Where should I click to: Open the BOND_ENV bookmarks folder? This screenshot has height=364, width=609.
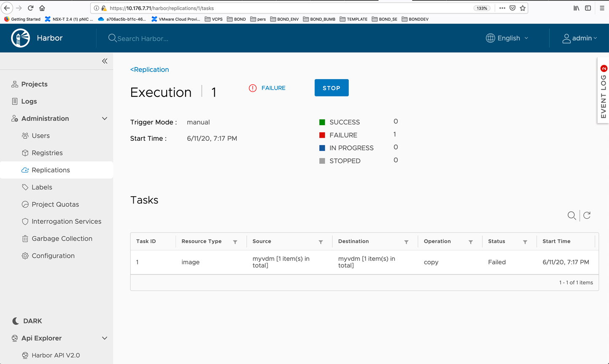[285, 19]
